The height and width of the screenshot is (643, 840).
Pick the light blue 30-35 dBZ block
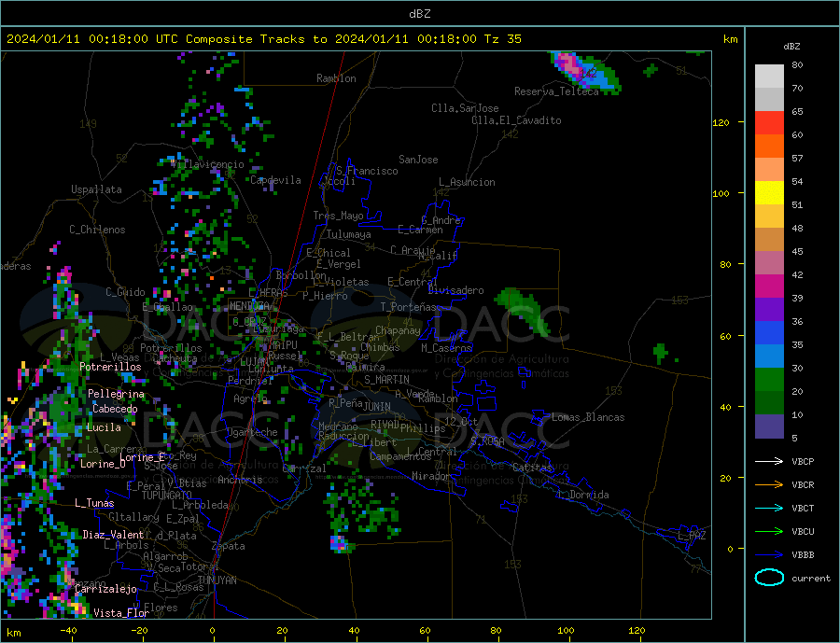769,356
